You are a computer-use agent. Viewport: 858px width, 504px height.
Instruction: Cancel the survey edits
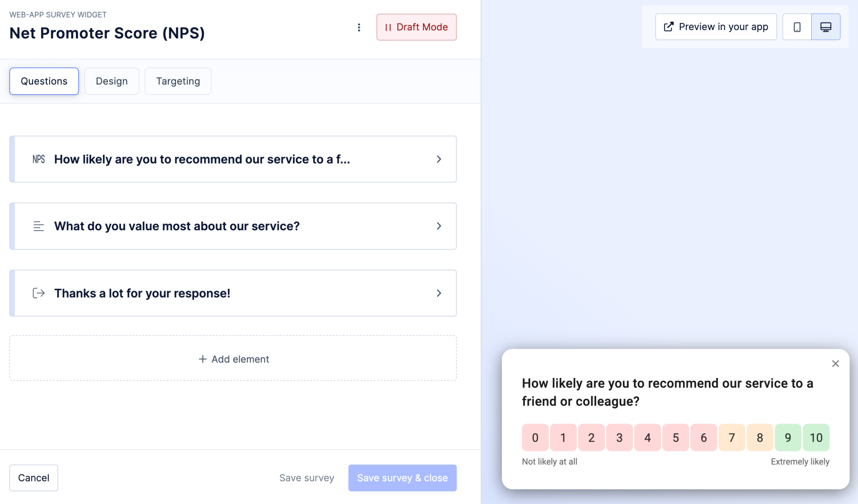pyautogui.click(x=34, y=478)
